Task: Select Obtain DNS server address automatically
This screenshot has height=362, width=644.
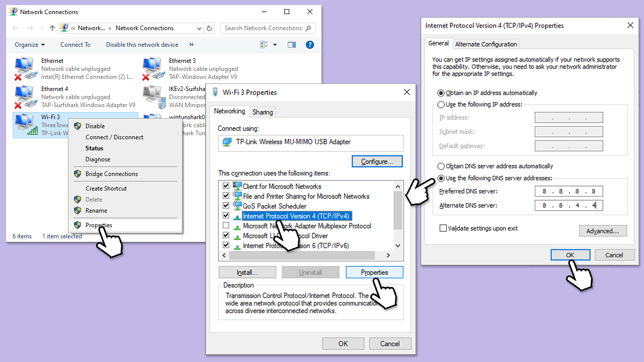Action: pyautogui.click(x=441, y=166)
